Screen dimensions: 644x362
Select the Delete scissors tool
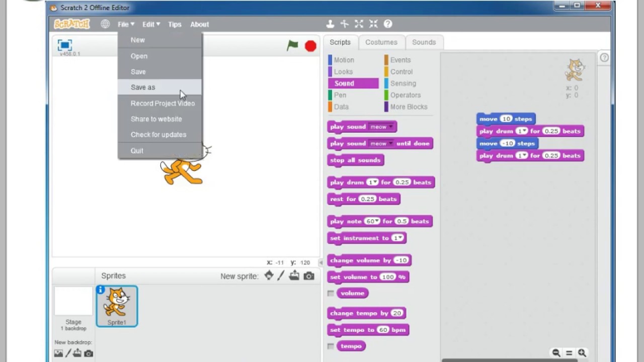pos(345,24)
